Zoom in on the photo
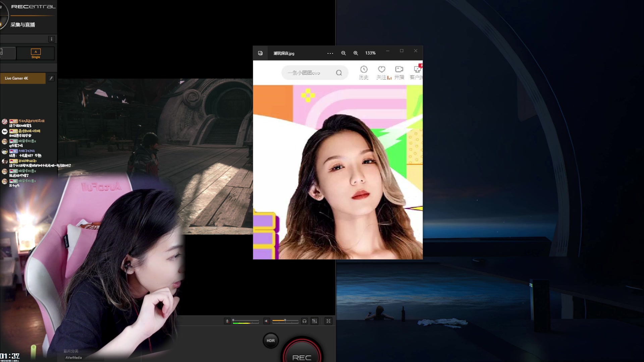This screenshot has width=644, height=362. click(x=356, y=53)
